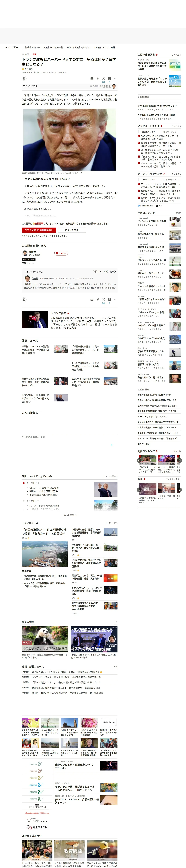Click the photo enlarge icon in Trump caption
This screenshot has height=868, width=186.
[81, 173]
